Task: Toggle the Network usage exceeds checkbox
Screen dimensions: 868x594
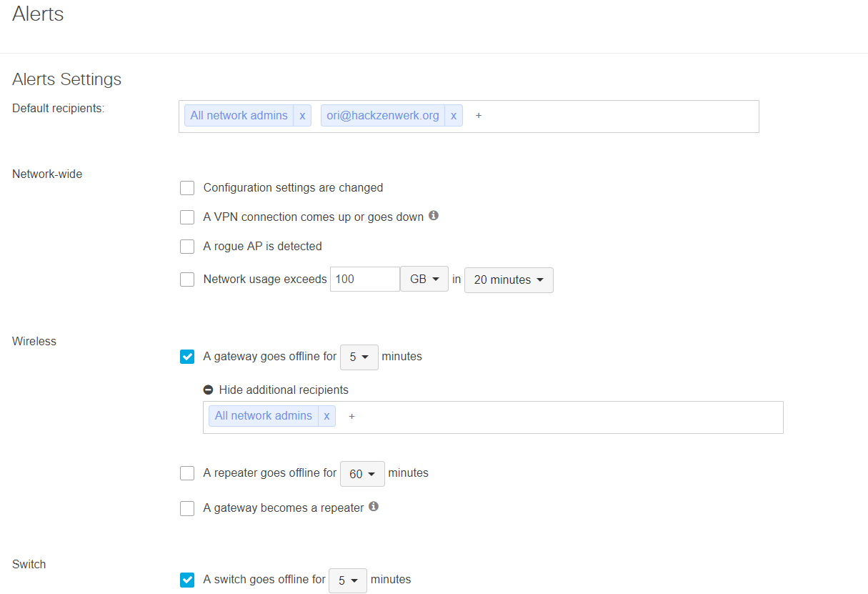Action: (x=187, y=279)
